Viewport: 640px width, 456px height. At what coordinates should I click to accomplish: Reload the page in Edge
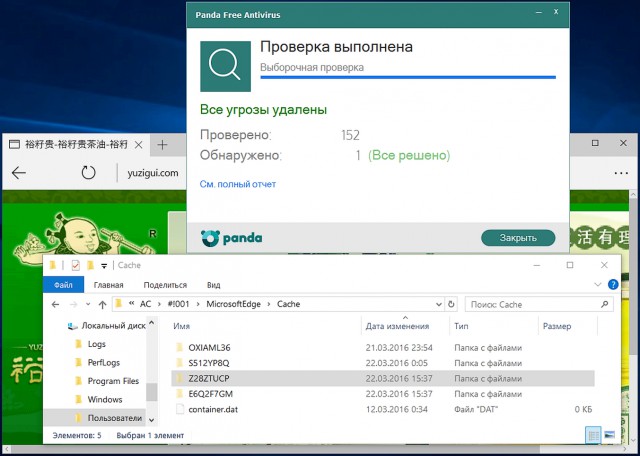click(x=88, y=173)
